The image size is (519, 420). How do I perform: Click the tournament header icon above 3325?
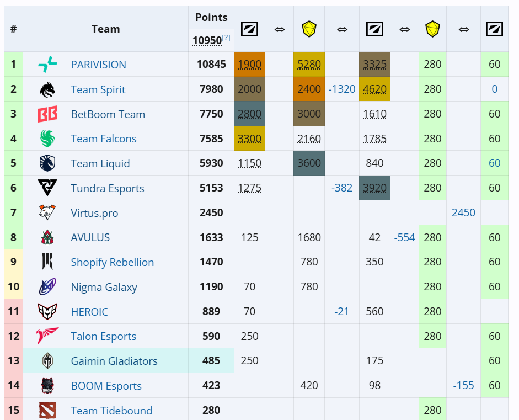click(374, 29)
